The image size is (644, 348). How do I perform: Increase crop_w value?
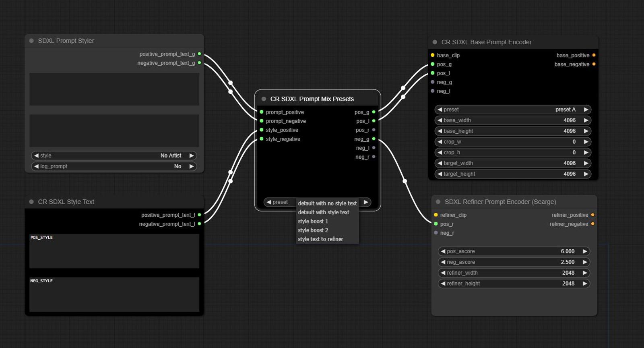click(586, 142)
